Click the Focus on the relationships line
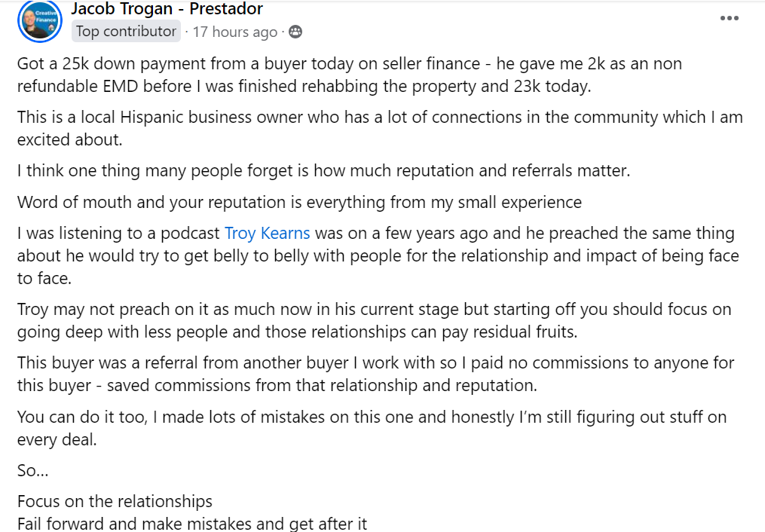The width and height of the screenshot is (765, 532). [115, 501]
